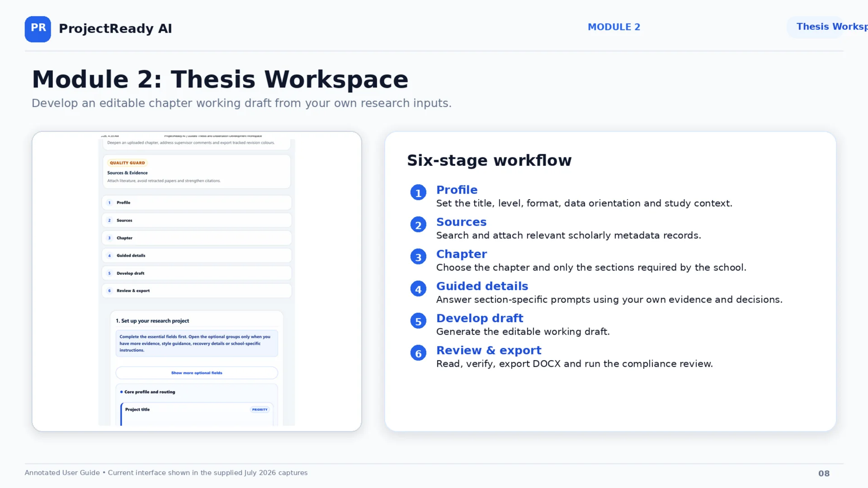Open the Sources & Evidence card
868x488 pixels.
tap(197, 172)
